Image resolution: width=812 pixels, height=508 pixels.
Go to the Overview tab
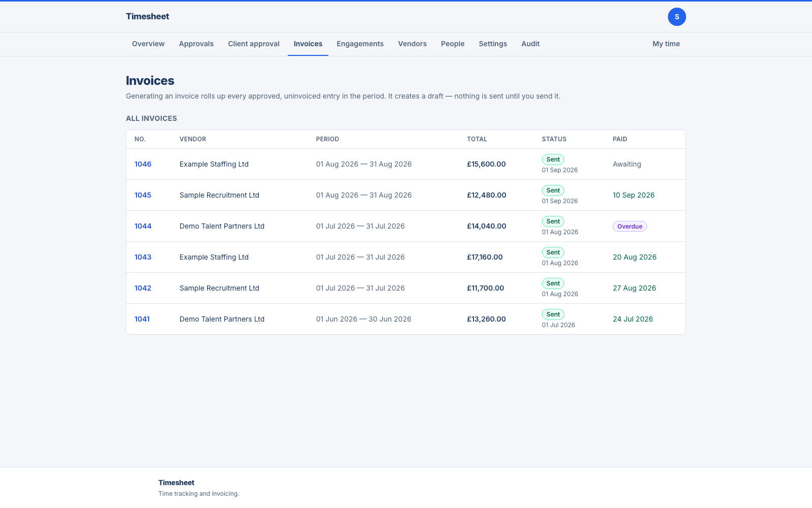tap(148, 44)
